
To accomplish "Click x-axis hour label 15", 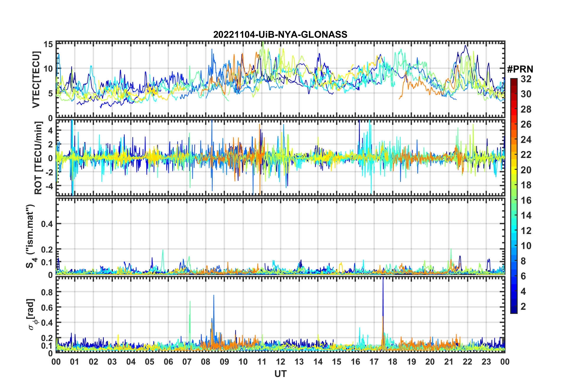I will [337, 362].
